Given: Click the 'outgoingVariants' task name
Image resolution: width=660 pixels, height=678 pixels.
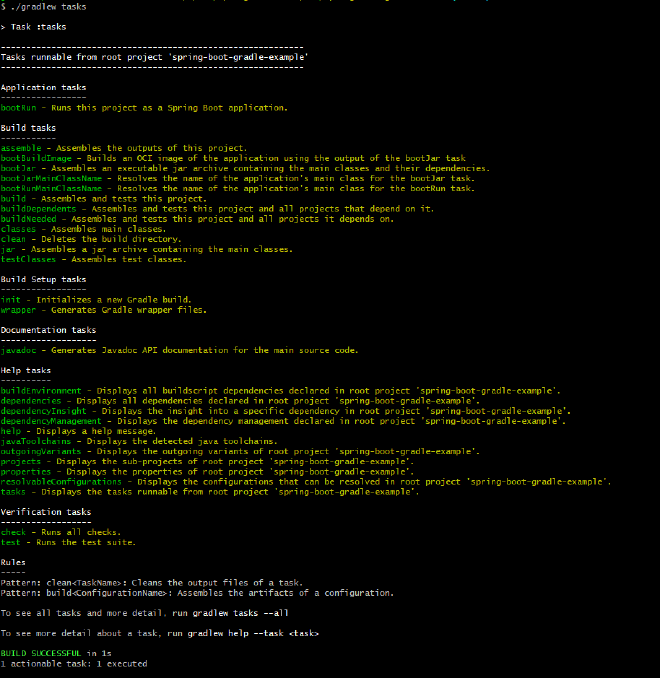Looking at the screenshot, I should pos(41,451).
